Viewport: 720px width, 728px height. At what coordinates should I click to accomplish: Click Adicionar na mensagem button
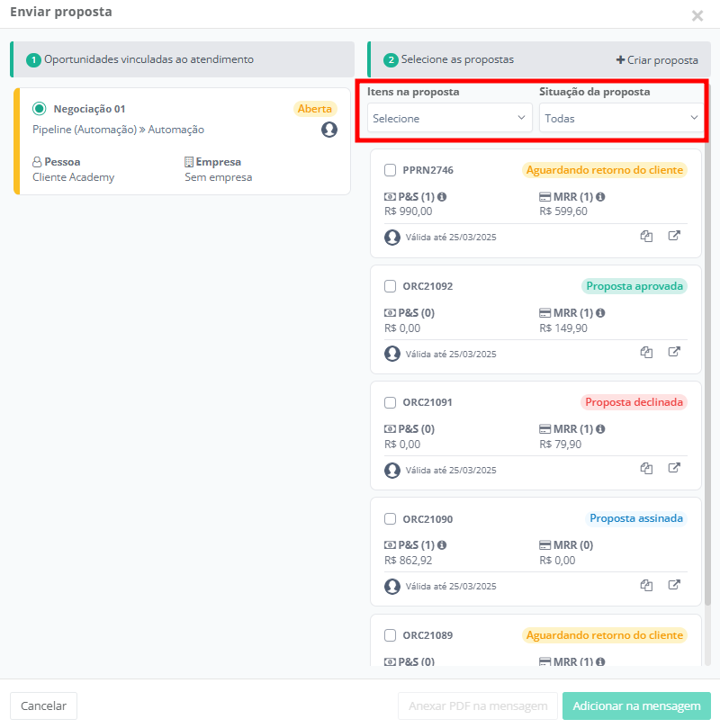(636, 706)
